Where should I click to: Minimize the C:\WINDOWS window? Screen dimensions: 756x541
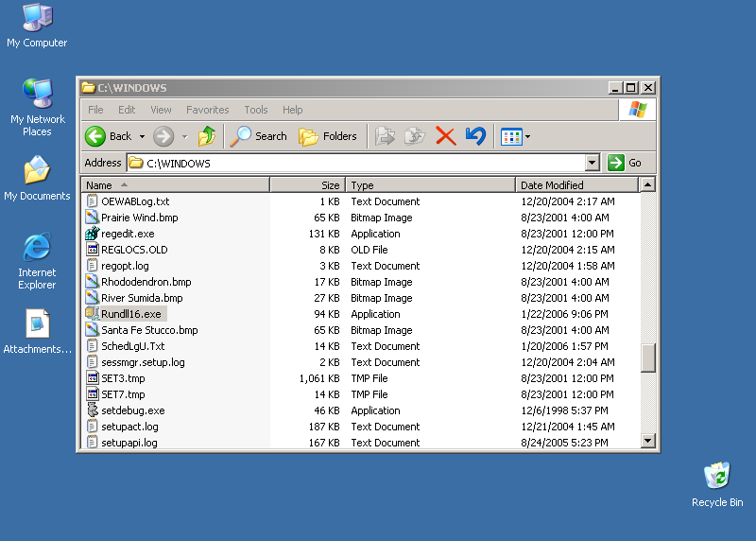point(615,88)
